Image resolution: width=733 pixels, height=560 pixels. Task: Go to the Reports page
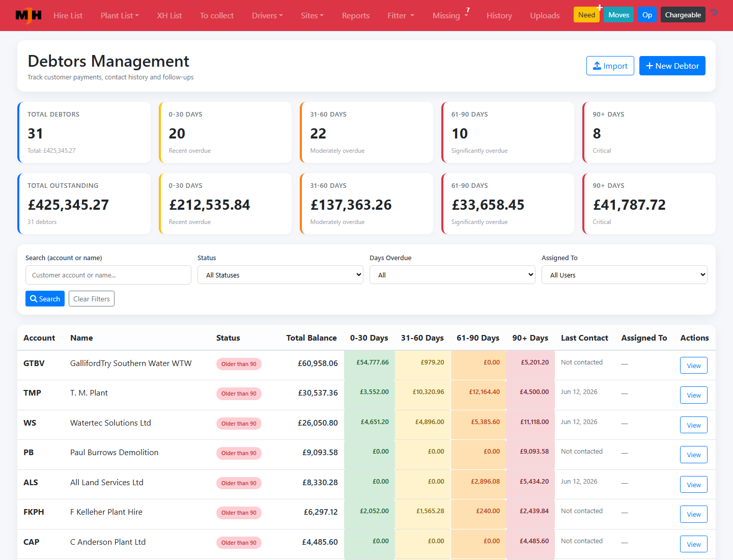[x=356, y=15]
